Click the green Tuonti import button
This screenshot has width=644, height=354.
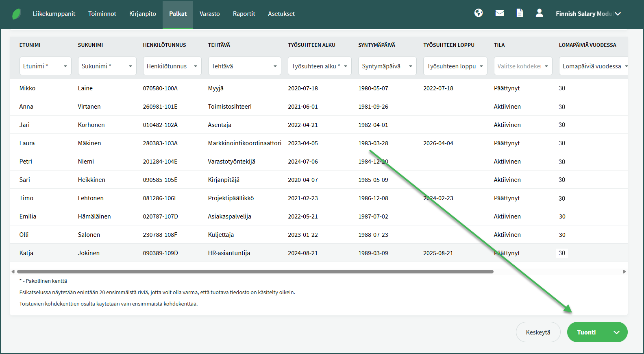[x=586, y=332]
